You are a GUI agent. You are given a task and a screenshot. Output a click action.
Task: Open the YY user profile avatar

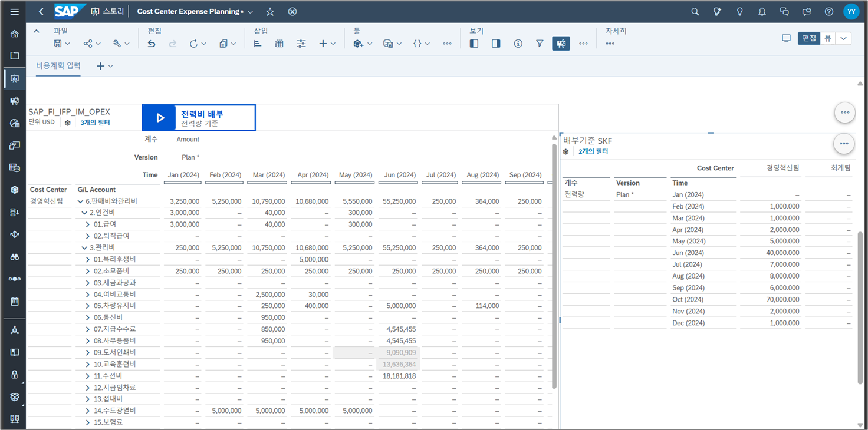tap(851, 12)
